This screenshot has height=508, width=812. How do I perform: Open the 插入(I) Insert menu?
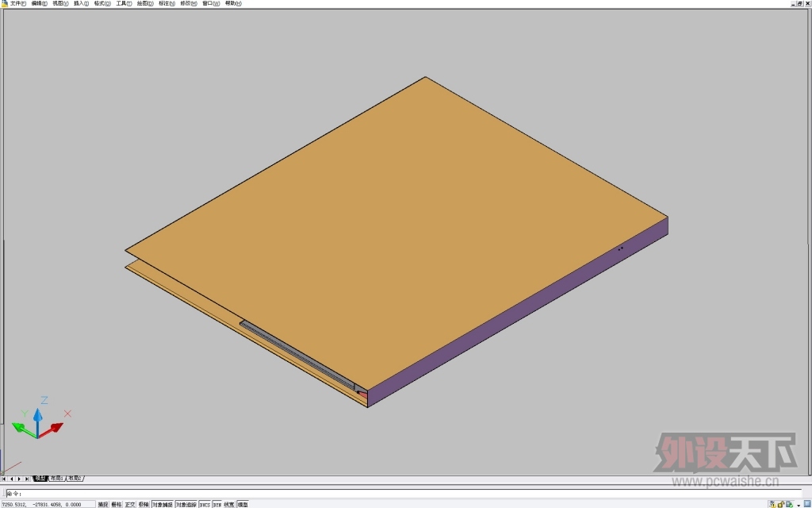pos(82,3)
